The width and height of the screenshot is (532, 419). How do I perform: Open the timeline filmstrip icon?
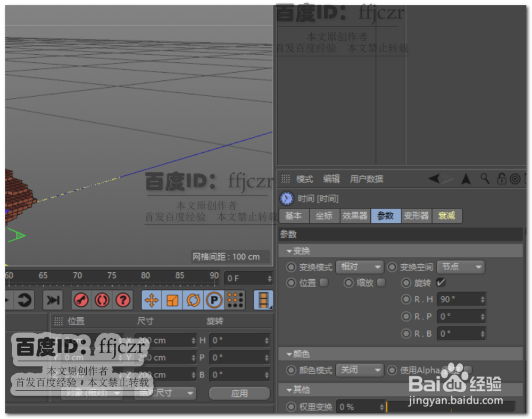coord(263,300)
